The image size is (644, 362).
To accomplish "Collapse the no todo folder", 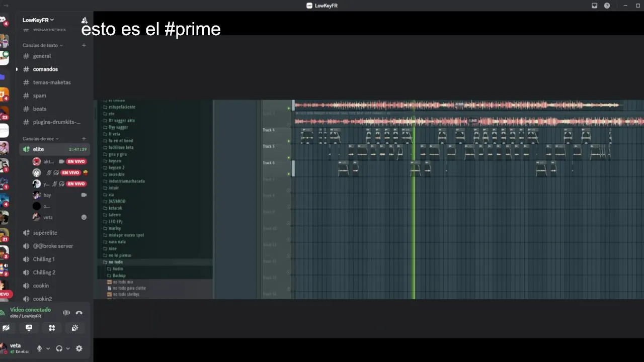I will 115,262.
